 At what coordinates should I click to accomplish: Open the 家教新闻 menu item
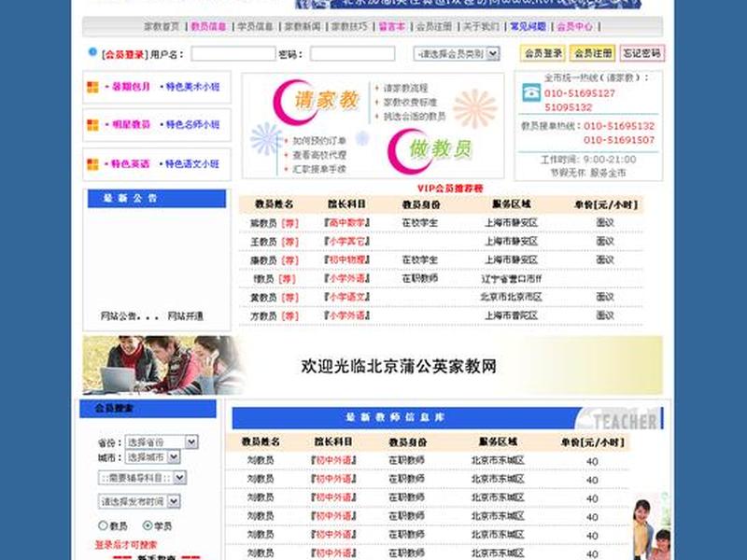coord(303,26)
